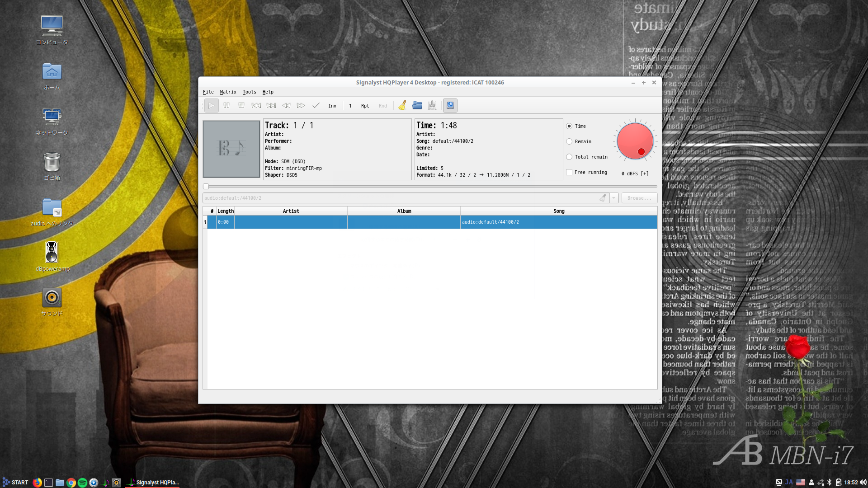Select the Total remain radio button
Screen dimensions: 868x488
[569, 157]
